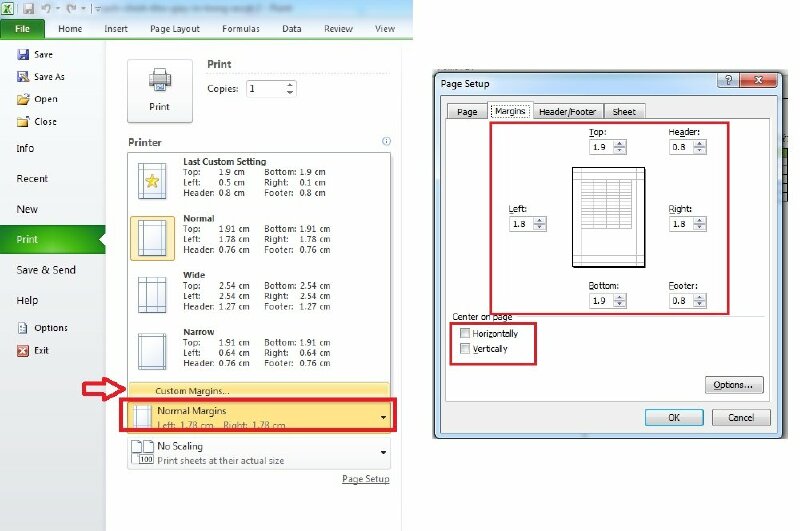This screenshot has height=531, width=800.
Task: Open the Insert ribbon tab
Action: click(x=116, y=29)
